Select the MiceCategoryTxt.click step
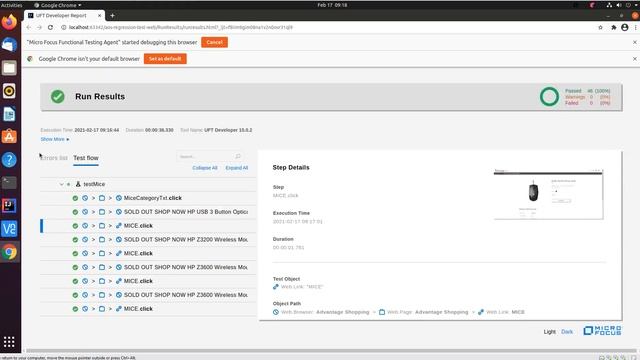The width and height of the screenshot is (640, 360). point(148,198)
